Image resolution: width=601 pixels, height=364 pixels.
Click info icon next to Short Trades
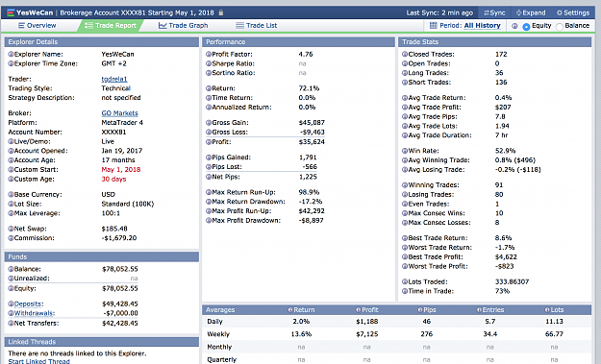pyautogui.click(x=405, y=83)
